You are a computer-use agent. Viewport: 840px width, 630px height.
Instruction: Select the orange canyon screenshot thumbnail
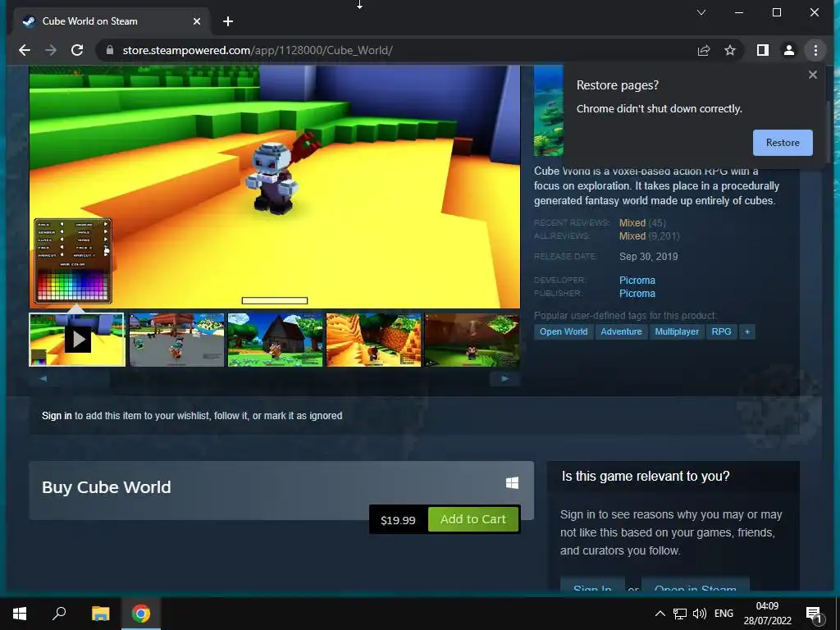[374, 340]
